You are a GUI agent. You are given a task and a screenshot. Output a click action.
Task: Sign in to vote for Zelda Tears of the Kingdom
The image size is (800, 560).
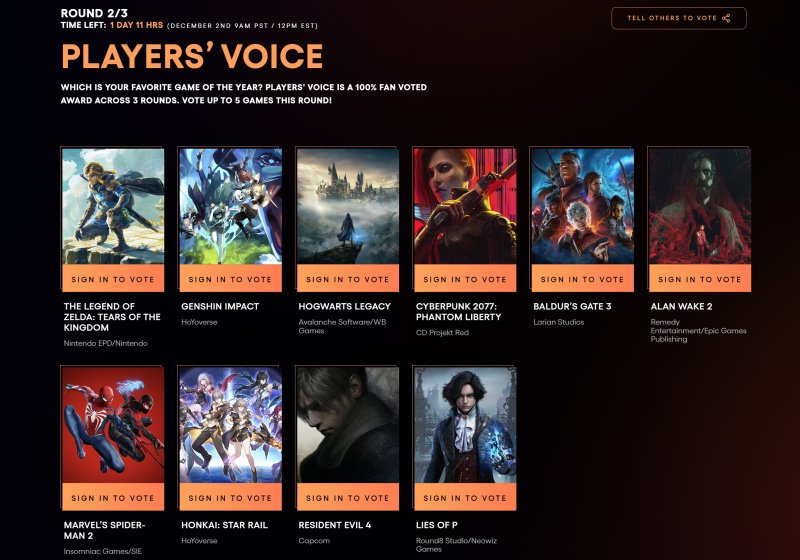113,278
